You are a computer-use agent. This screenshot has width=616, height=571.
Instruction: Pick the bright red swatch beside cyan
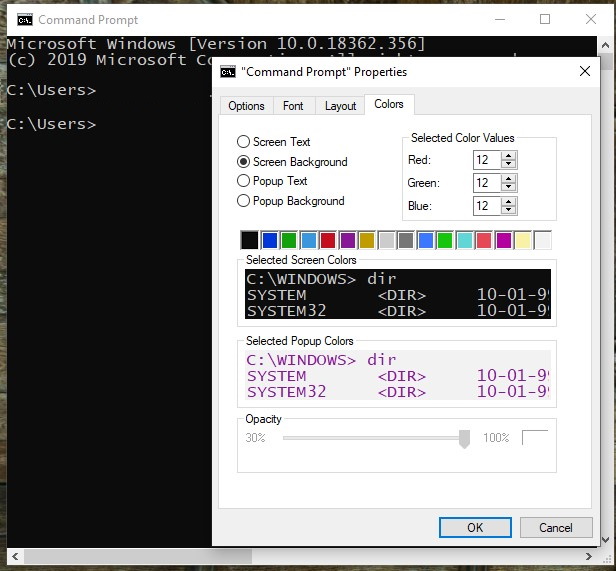[484, 241]
